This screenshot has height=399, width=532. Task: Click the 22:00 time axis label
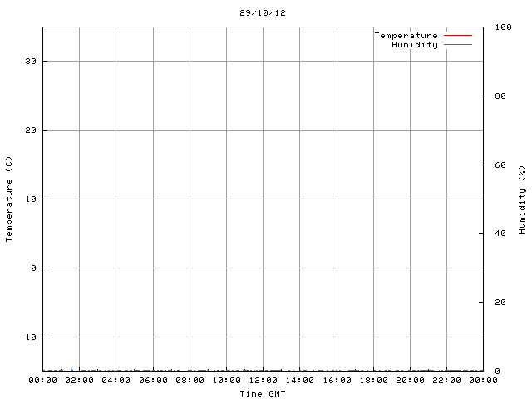tap(447, 381)
